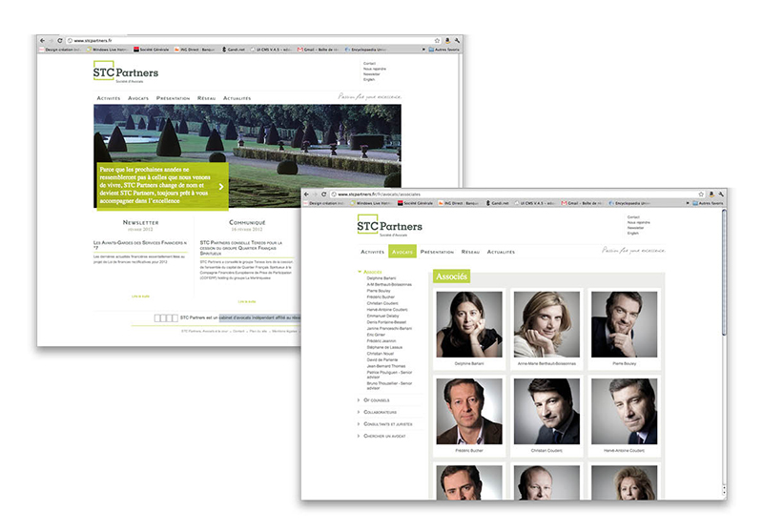Open Windows Live Hotmail bookmark in rear homepage window
The width and height of the screenshot is (763, 532).
107,50
